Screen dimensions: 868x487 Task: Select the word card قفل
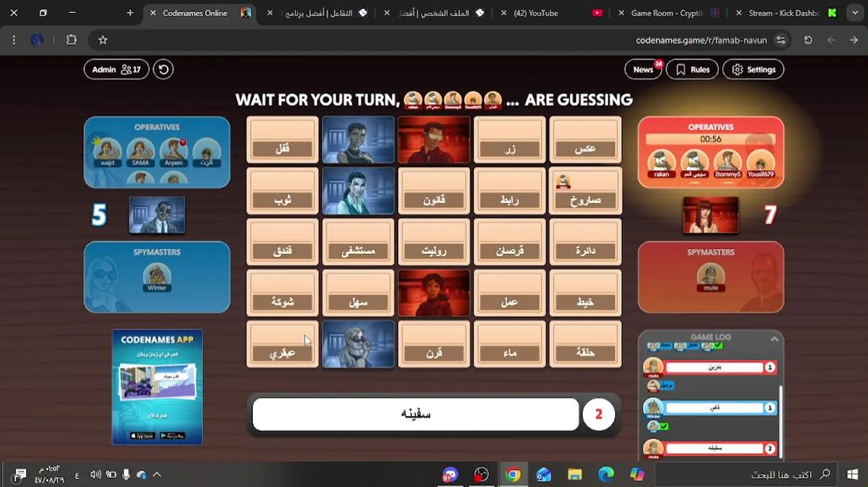[x=283, y=140]
